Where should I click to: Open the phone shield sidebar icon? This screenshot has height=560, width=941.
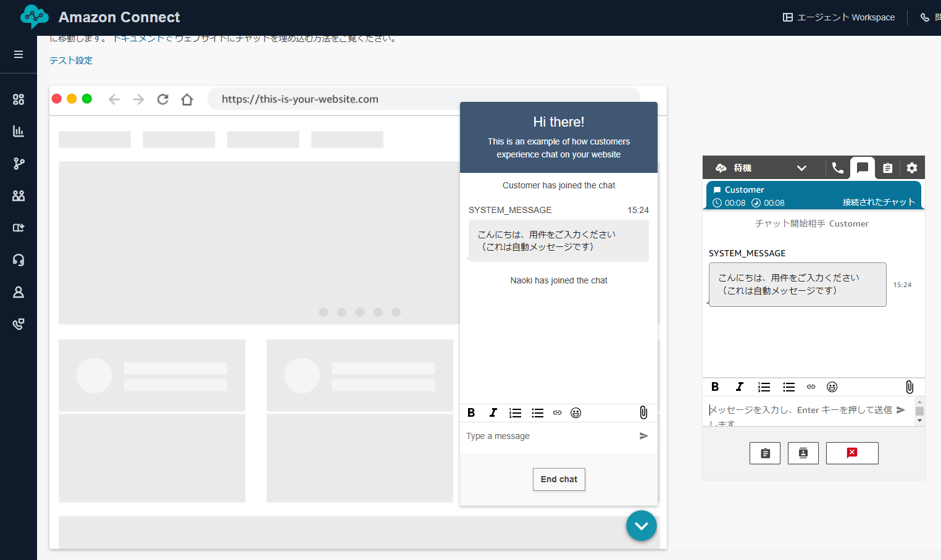tap(19, 324)
